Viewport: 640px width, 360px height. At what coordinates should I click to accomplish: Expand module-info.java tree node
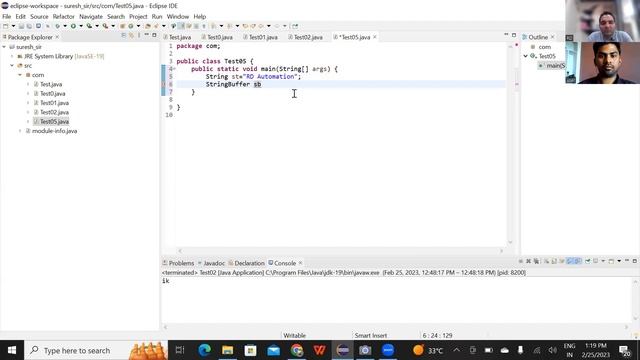[x=20, y=131]
